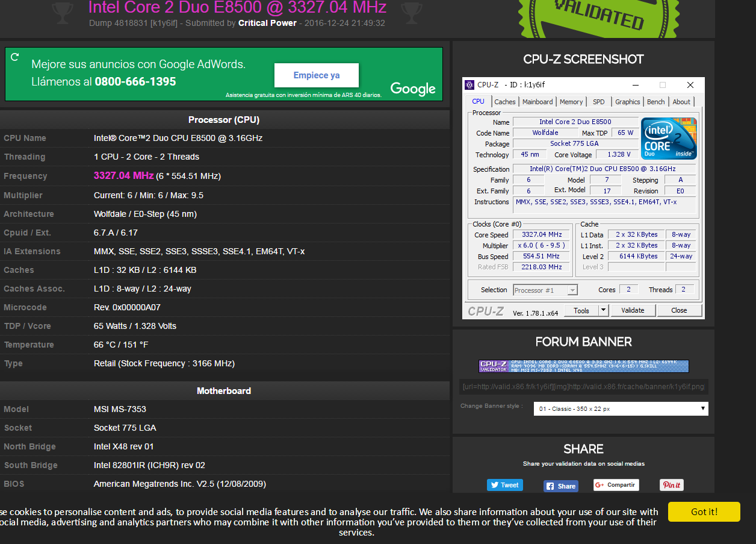
Task: Click the Code Name Wolfdale field
Action: pos(545,133)
